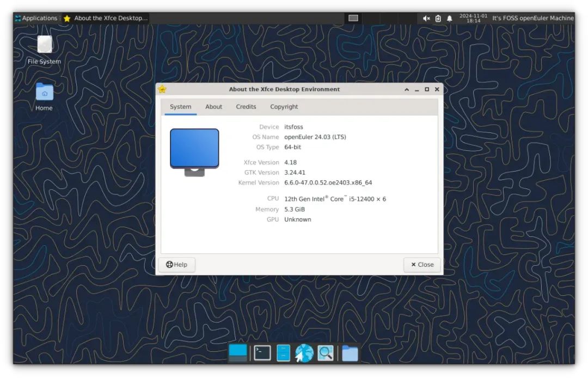Launch the web browser globe icon

pos(304,353)
